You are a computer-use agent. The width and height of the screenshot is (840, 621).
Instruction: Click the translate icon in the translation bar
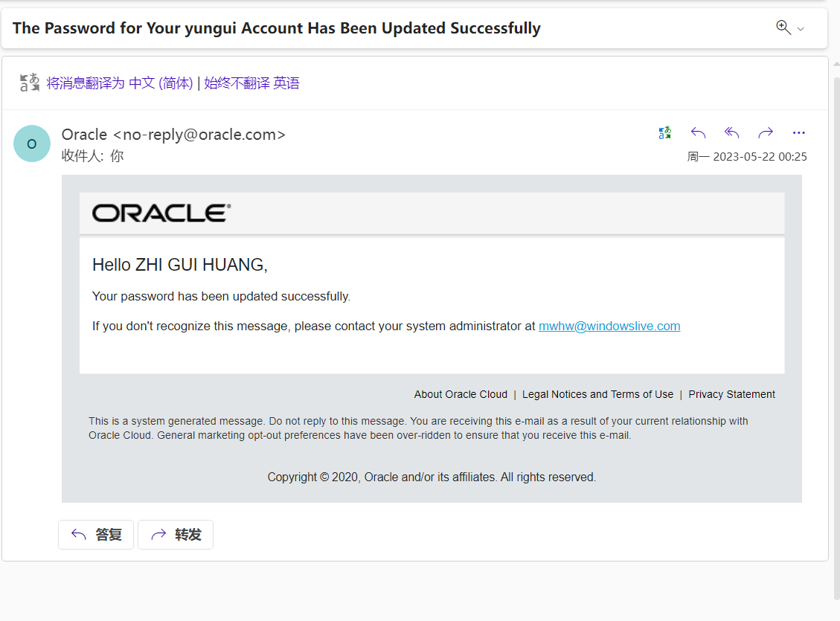click(29, 83)
